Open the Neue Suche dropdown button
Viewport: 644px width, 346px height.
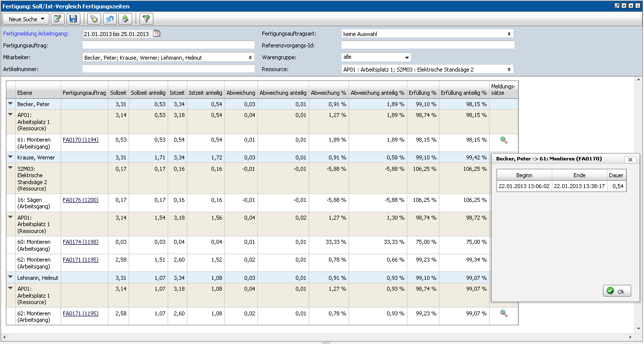(x=26, y=19)
